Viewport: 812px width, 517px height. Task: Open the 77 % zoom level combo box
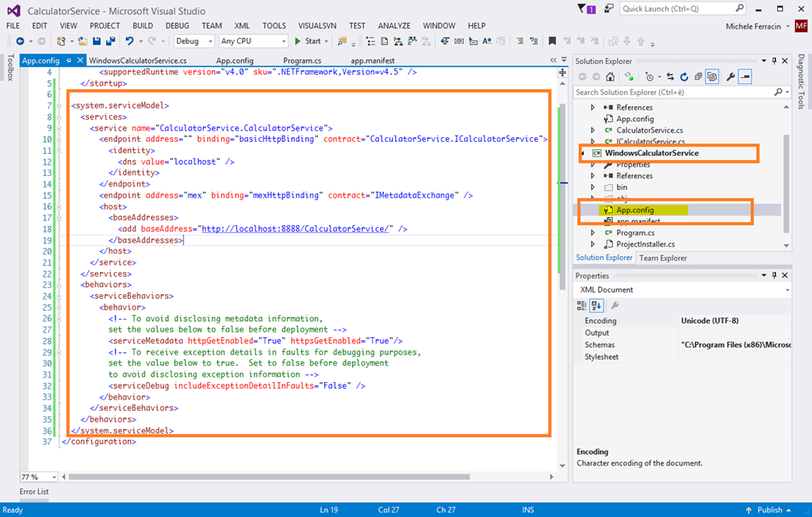(x=38, y=477)
